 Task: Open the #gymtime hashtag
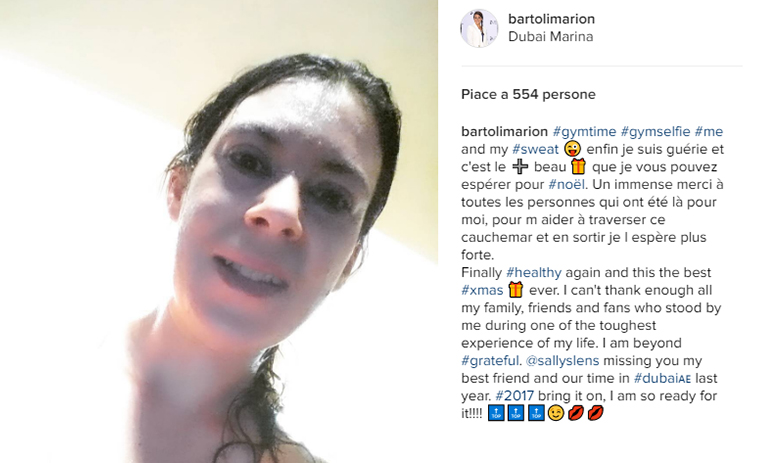tap(584, 132)
